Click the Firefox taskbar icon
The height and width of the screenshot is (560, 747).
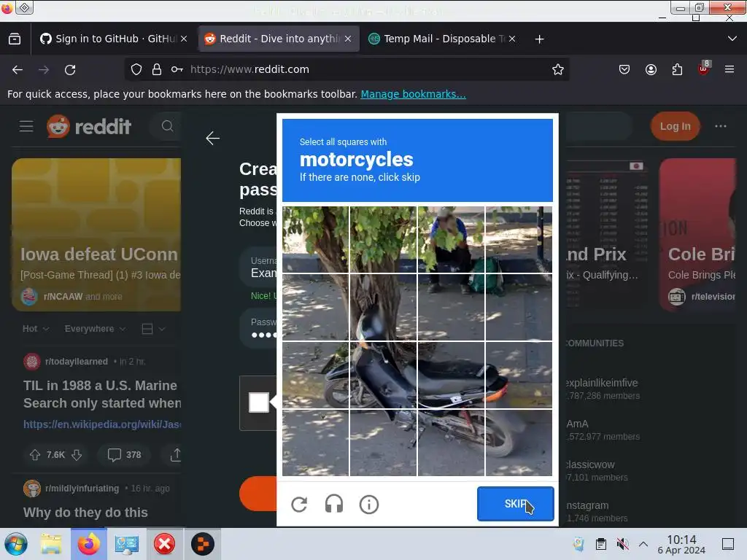click(89, 544)
